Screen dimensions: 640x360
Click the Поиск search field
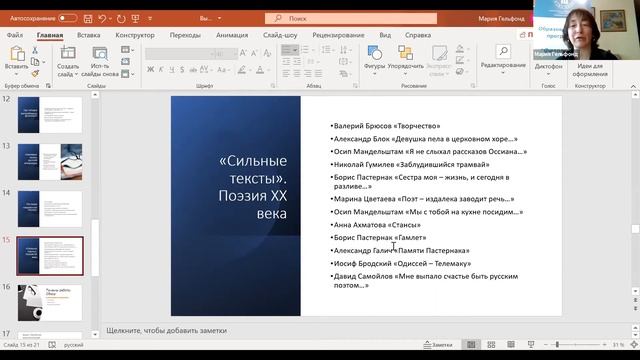351,18
